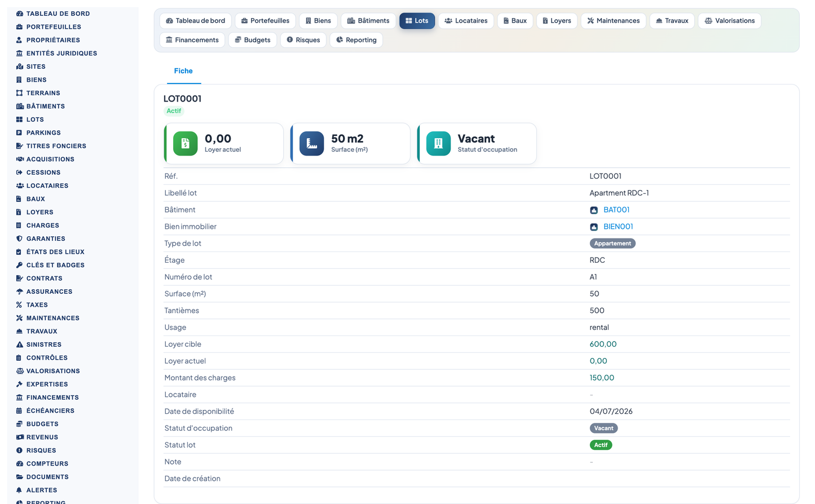Click the Appartement type badge
815x504 pixels.
coord(613,244)
